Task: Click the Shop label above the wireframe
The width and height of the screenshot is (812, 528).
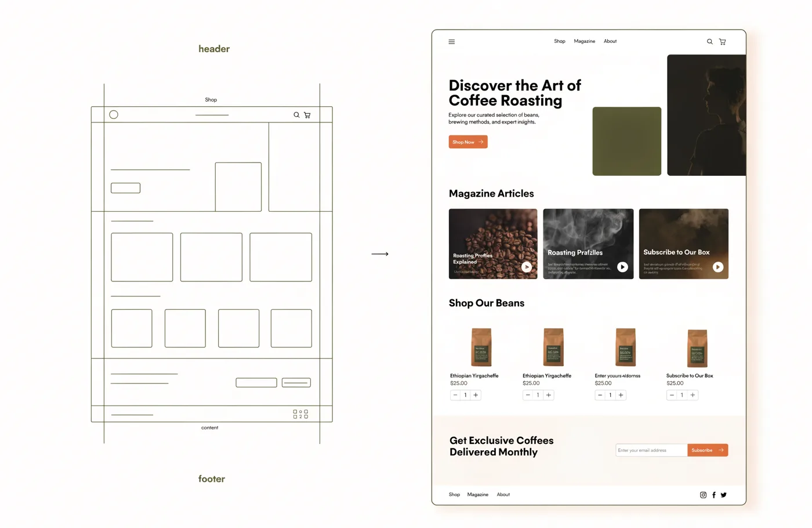Action: [x=211, y=100]
